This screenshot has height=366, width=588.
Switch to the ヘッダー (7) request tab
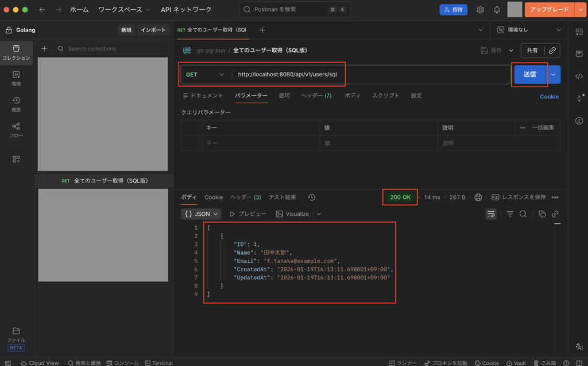[x=316, y=96]
